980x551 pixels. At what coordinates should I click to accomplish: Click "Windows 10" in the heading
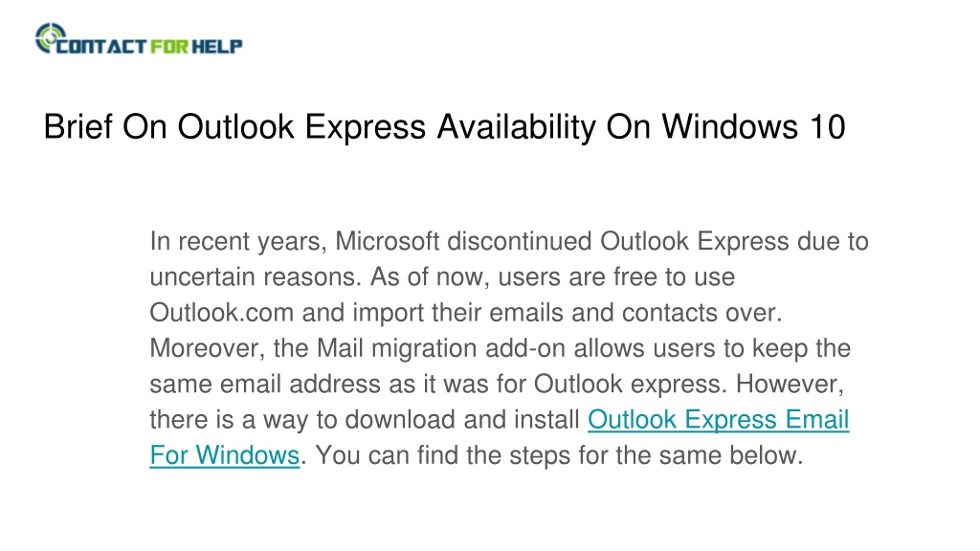[754, 127]
